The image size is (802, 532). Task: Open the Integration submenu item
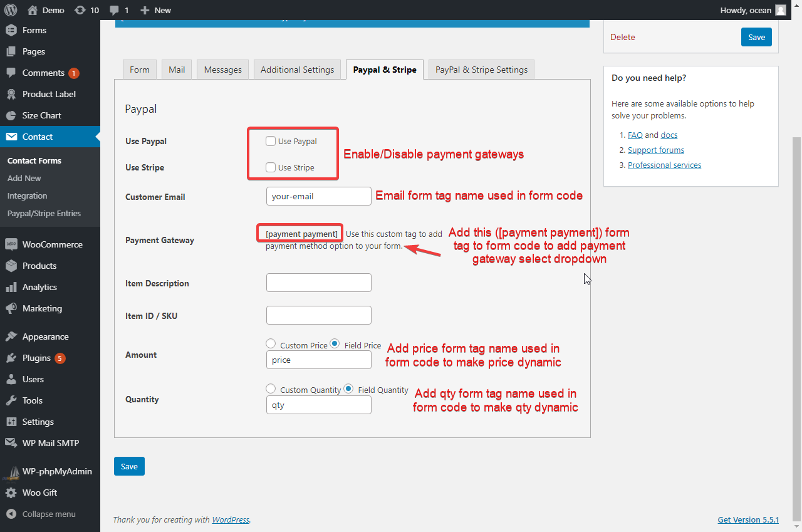[x=28, y=196]
